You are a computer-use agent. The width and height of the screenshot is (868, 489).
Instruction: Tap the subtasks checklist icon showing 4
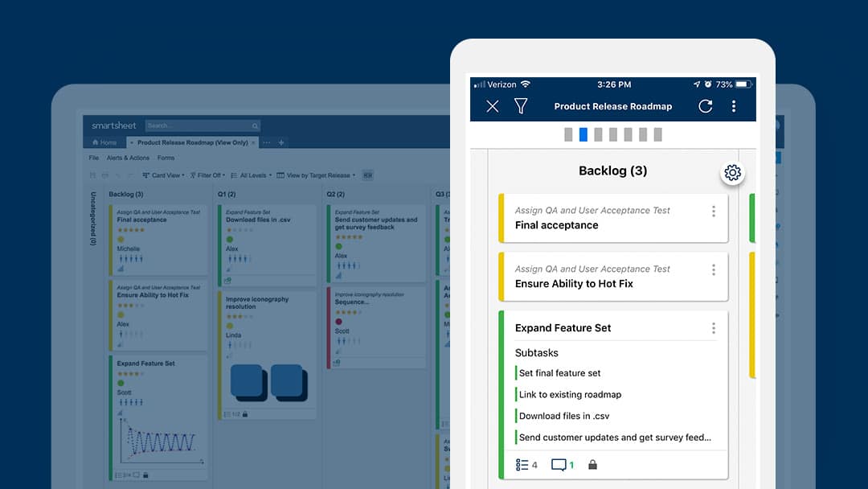(x=522, y=465)
